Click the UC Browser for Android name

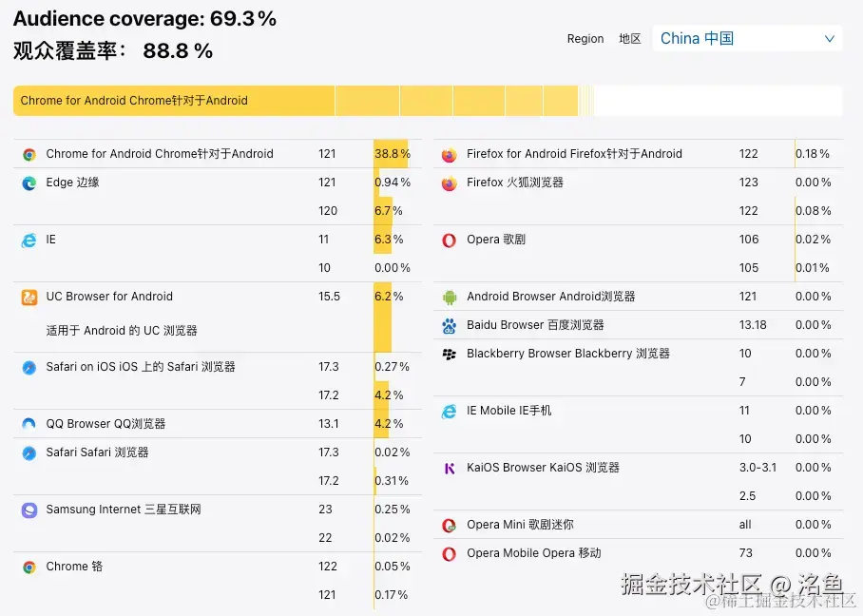[109, 297]
